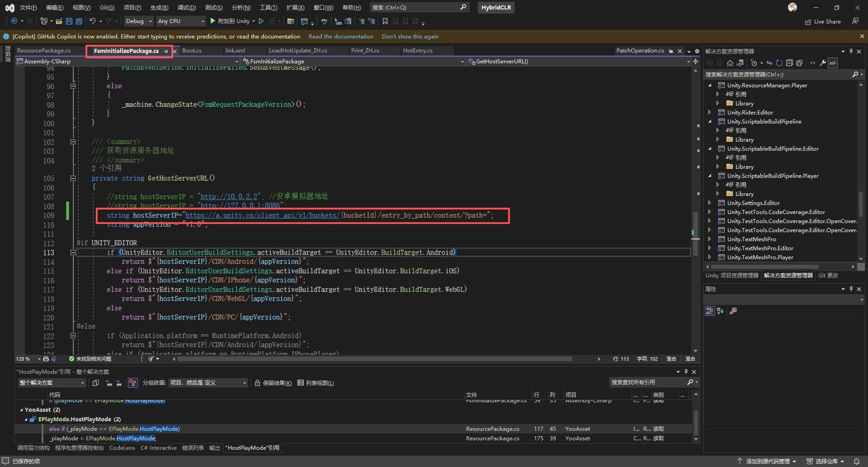Click pending changes filter clock icon

(x=754, y=63)
